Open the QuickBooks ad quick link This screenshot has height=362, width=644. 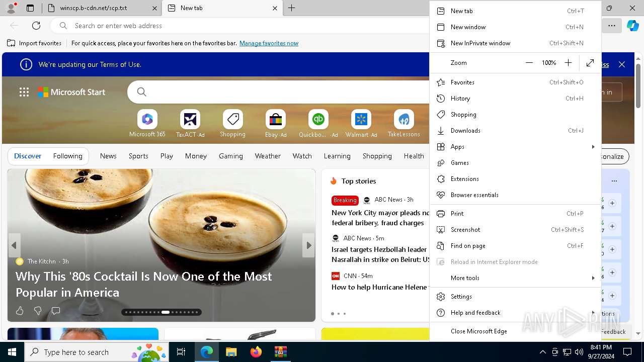[318, 124]
